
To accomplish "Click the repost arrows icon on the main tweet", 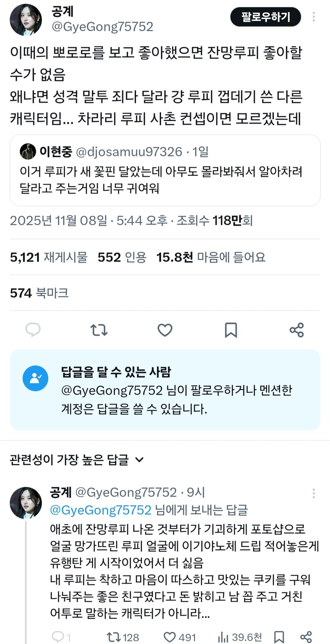I will 99,330.
